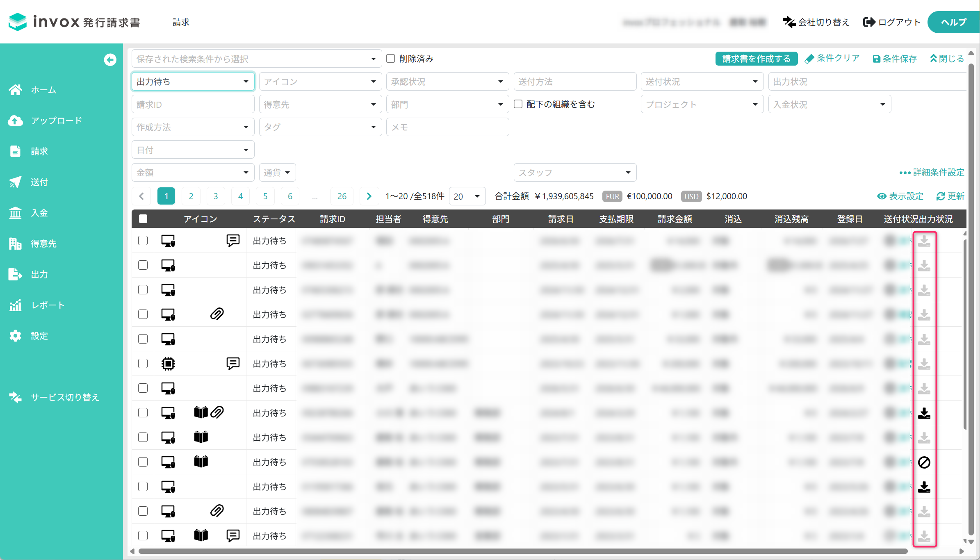The height and width of the screenshot is (560, 980).
Task: Check the select-all checkbox in table header
Action: [143, 219]
